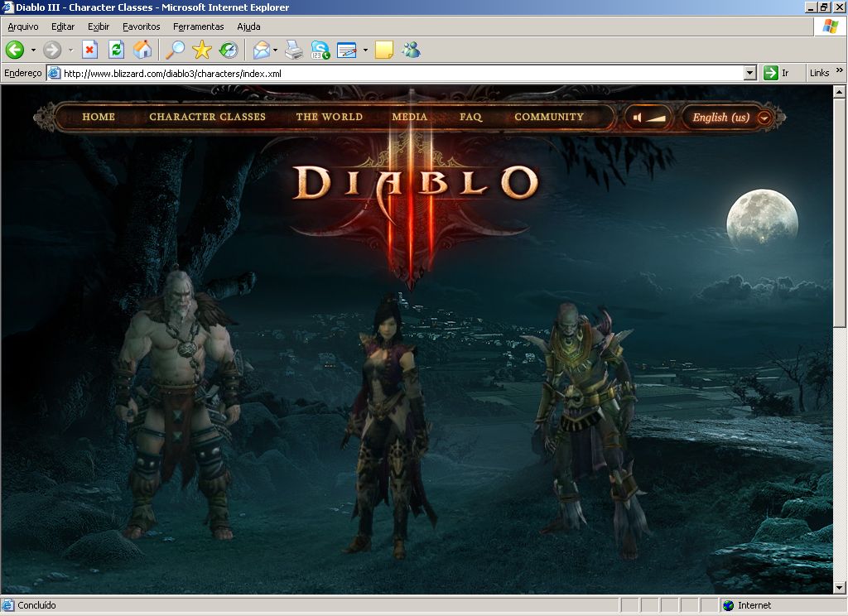Mute the site sound via speaker icon
Viewport: 848px width, 616px height.
tap(638, 118)
